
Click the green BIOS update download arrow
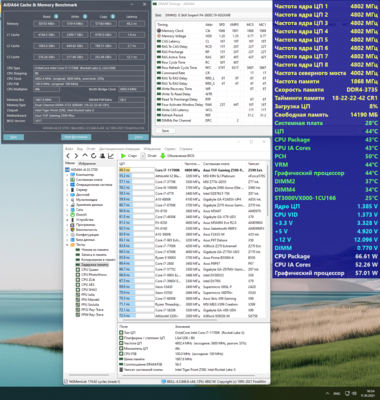pos(163,156)
